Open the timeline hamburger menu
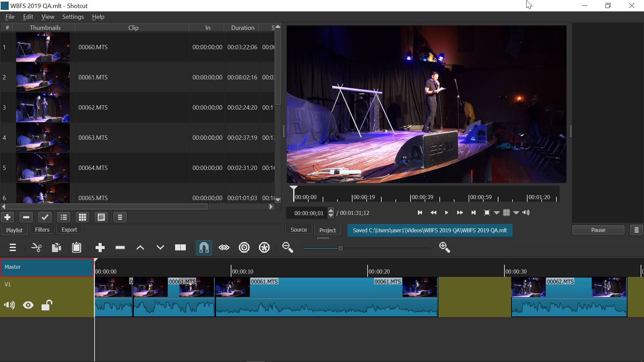This screenshot has width=644, height=362. [12, 248]
